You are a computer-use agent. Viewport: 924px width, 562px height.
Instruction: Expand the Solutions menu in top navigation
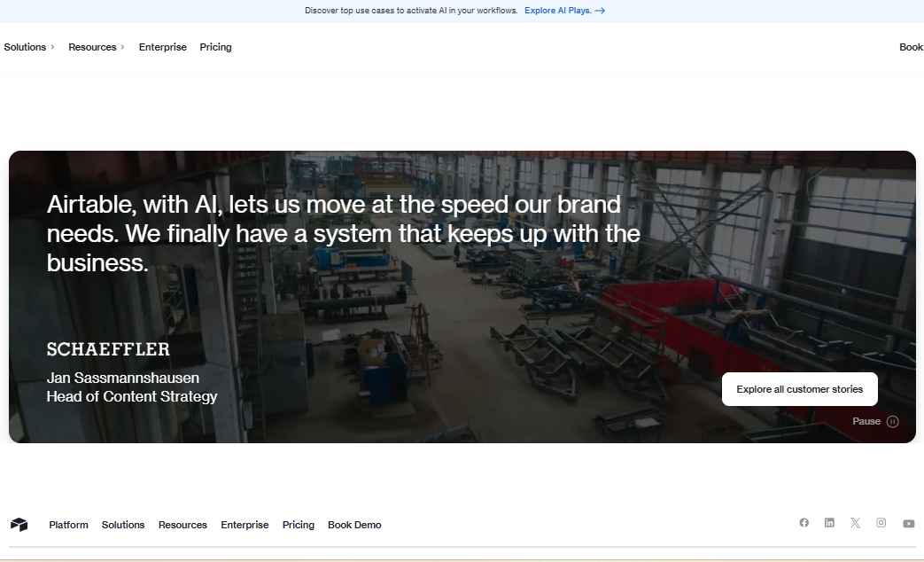[x=29, y=47]
